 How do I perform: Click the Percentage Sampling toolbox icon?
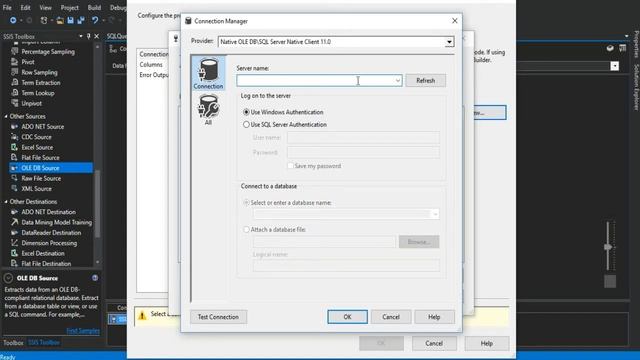pyautogui.click(x=15, y=51)
